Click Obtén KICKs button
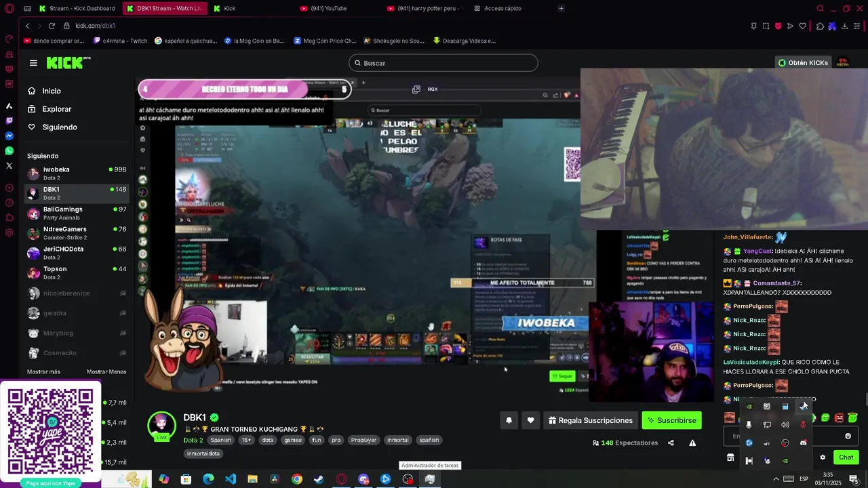 pyautogui.click(x=804, y=62)
